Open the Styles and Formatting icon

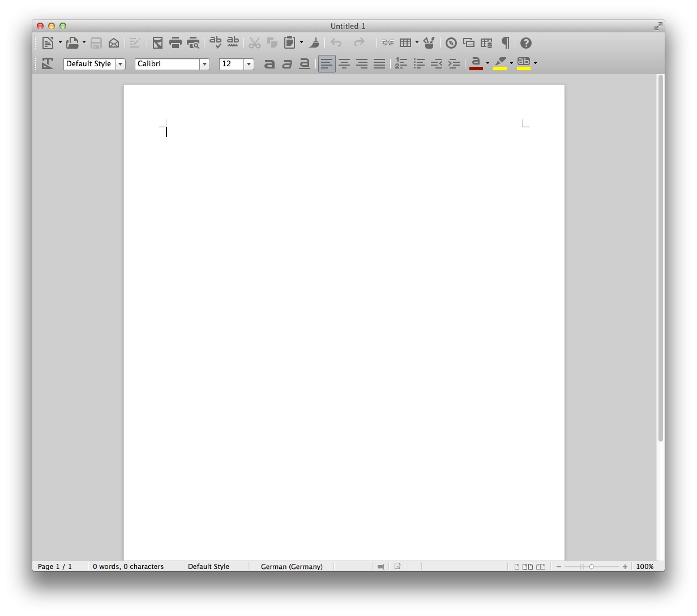coord(48,64)
